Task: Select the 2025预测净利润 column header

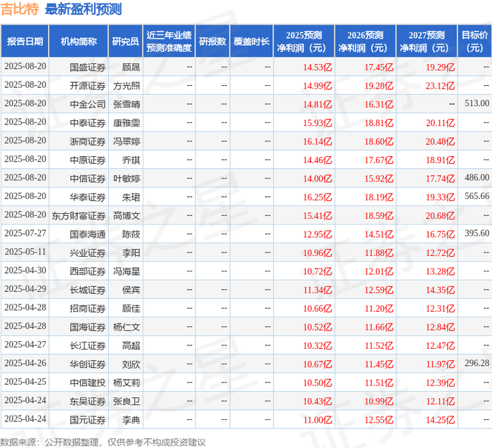Action: (304, 41)
